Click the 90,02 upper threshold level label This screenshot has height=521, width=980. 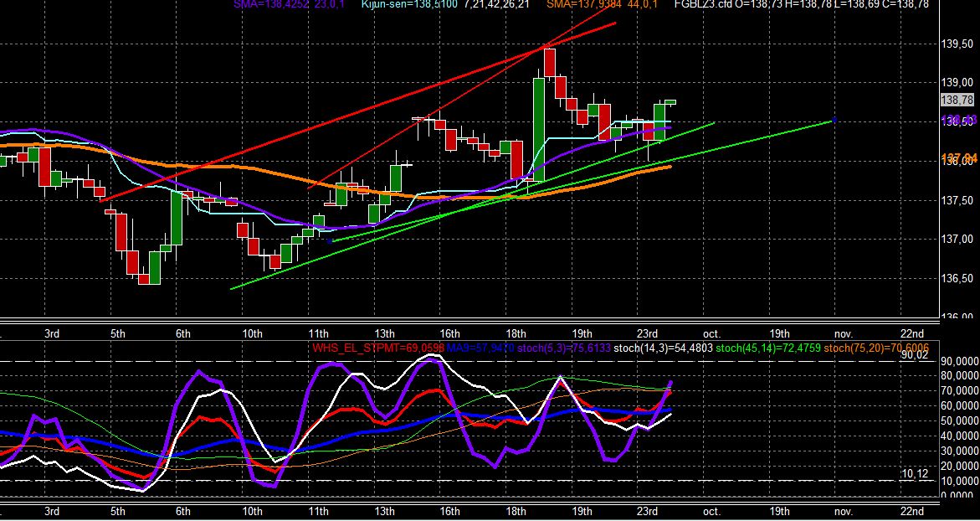coord(915,354)
